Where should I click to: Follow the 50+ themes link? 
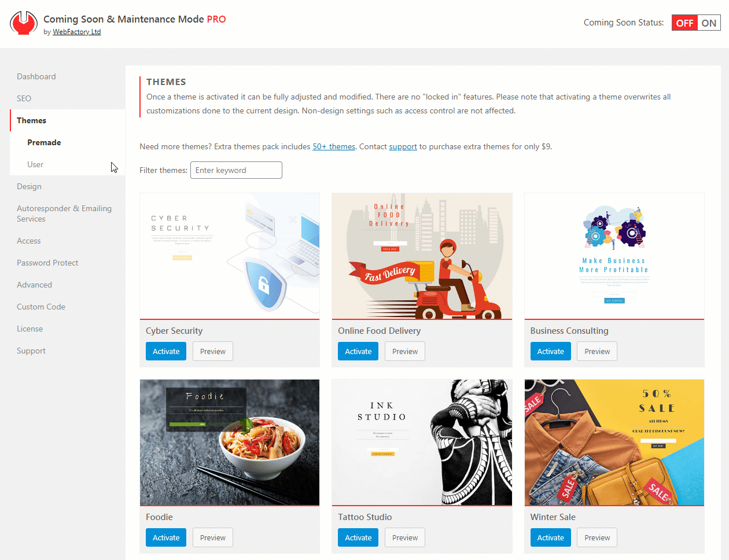click(334, 146)
